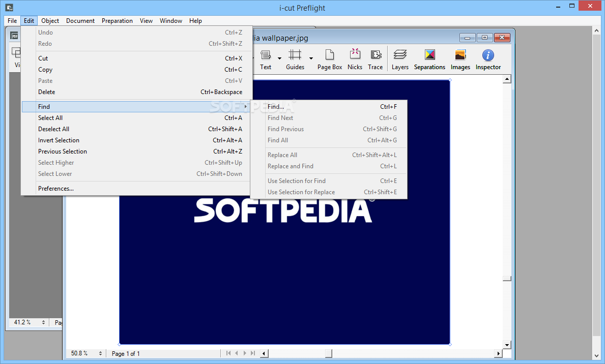Click main window scroll up arrow
The image size is (605, 364).
[x=597, y=31]
